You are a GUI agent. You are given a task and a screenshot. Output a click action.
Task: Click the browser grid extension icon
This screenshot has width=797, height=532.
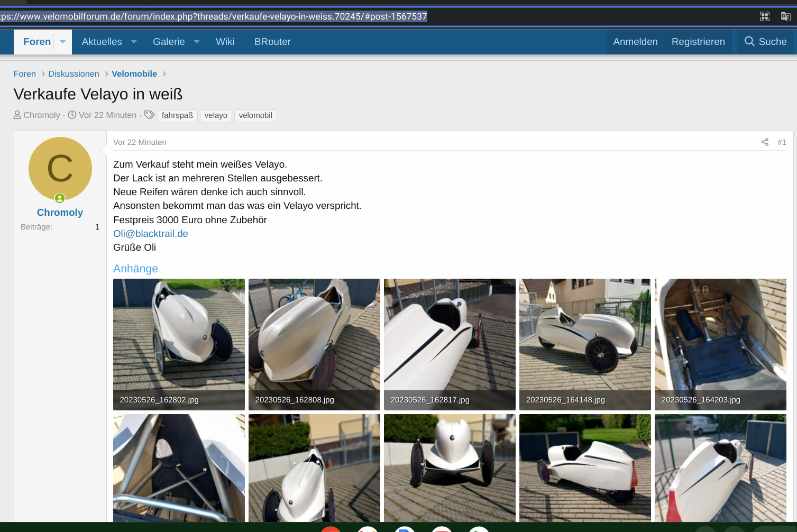765,16
